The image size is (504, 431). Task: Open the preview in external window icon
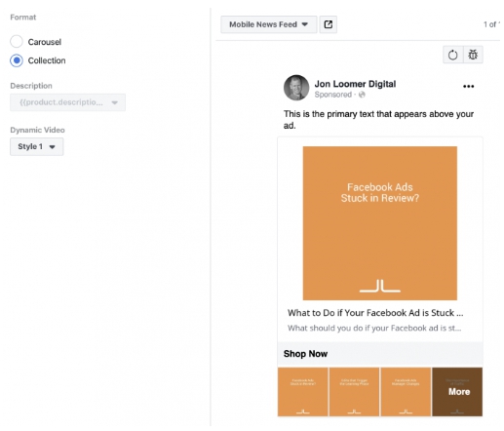(329, 24)
